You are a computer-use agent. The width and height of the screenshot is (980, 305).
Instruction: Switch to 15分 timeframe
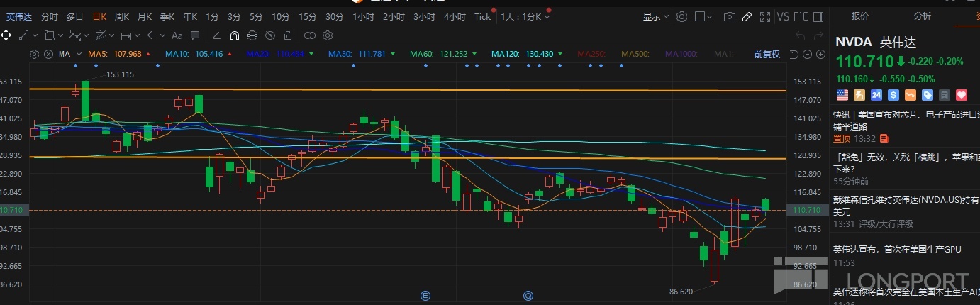308,16
